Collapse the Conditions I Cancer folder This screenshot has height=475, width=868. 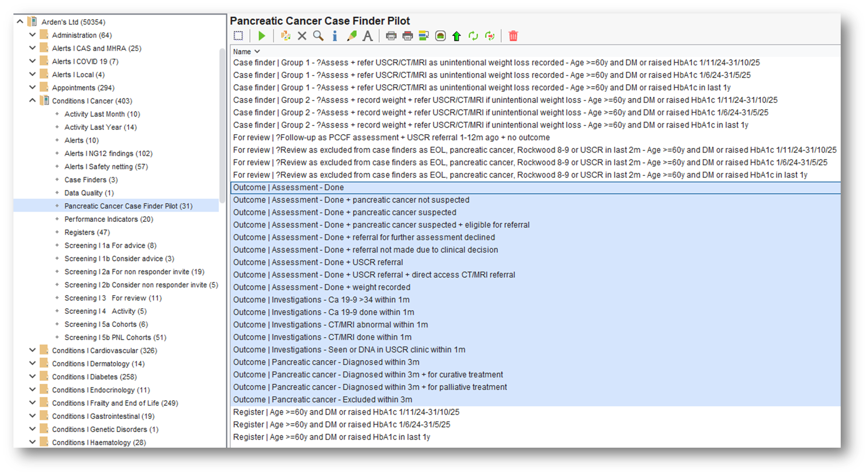(32, 100)
